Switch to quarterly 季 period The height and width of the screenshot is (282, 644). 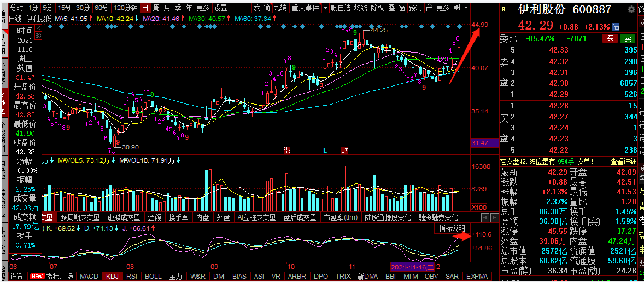[x=178, y=8]
